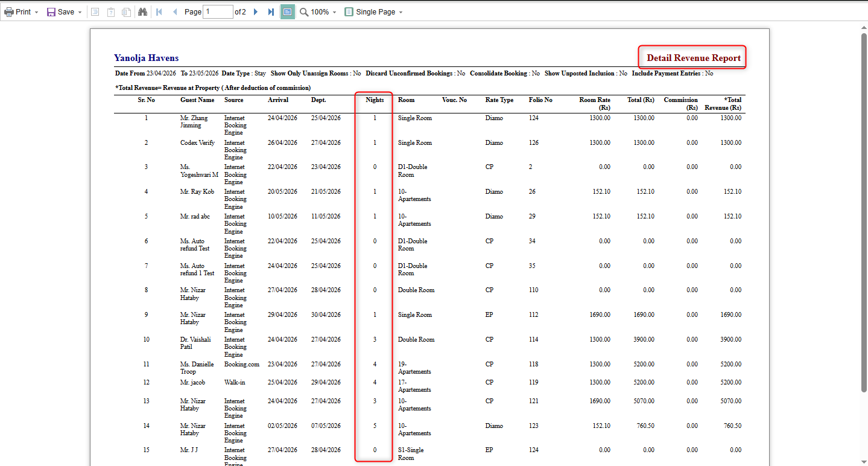868x466 pixels.
Task: Click the Folio No column header
Action: [540, 100]
